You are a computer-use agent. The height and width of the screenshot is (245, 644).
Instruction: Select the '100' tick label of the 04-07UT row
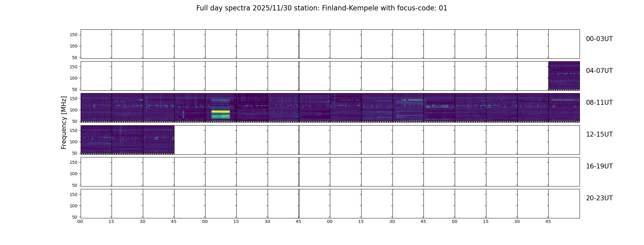click(x=74, y=78)
